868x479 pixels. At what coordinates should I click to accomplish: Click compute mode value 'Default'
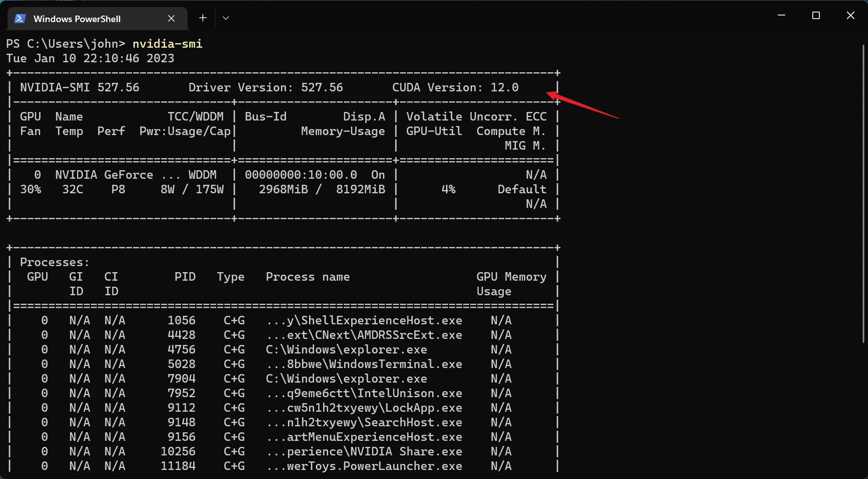coord(522,189)
